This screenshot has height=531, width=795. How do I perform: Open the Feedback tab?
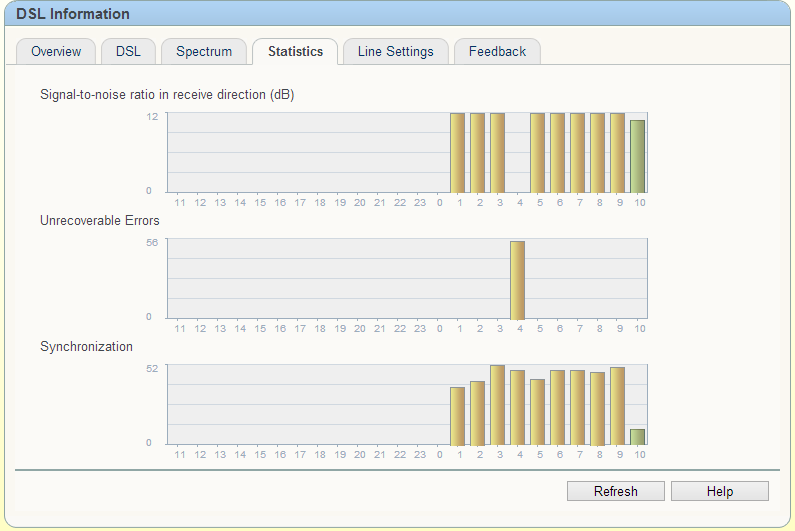click(x=497, y=52)
